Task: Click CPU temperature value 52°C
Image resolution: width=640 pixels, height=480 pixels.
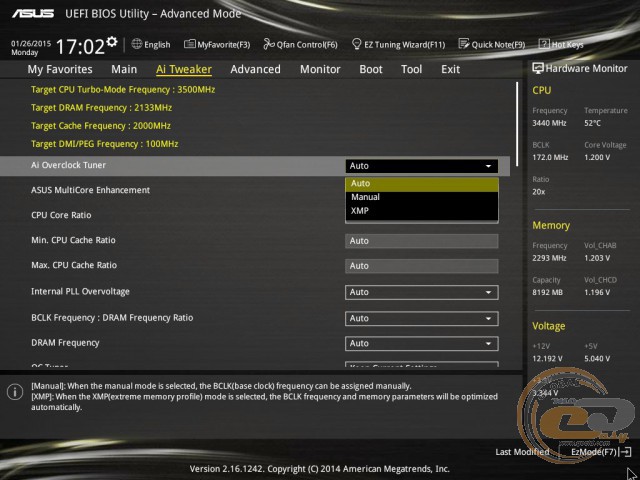Action: pos(592,123)
